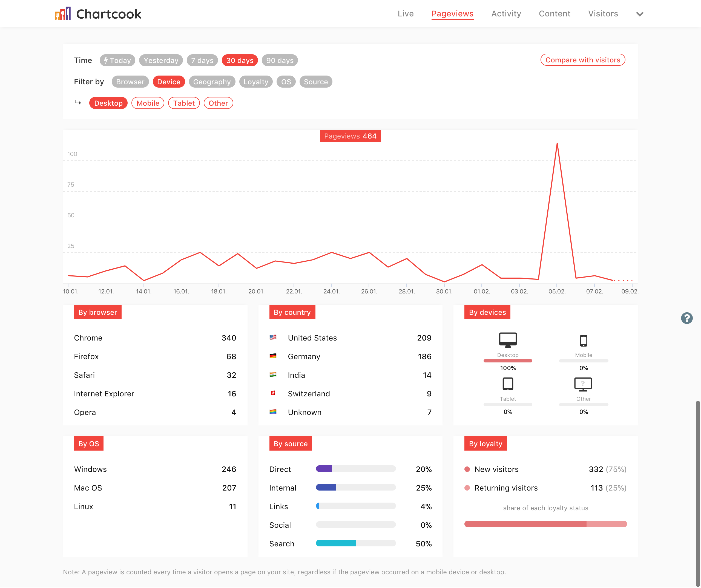The width and height of the screenshot is (701, 588).
Task: Switch to the Activity tab
Action: point(506,14)
